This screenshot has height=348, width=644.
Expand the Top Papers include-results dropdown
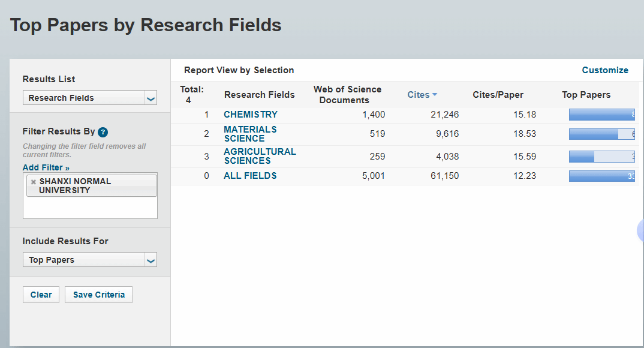point(151,260)
